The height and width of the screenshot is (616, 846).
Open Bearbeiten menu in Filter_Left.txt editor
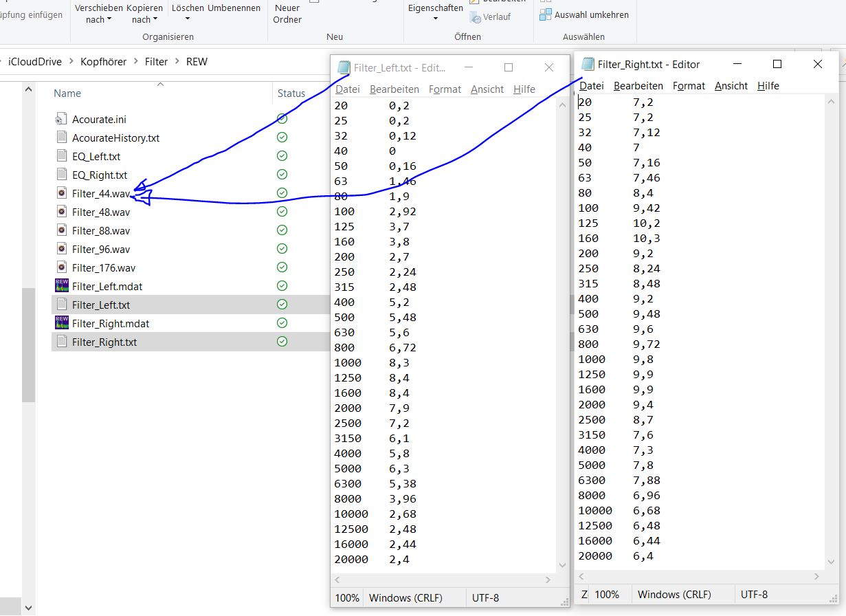[x=394, y=89]
